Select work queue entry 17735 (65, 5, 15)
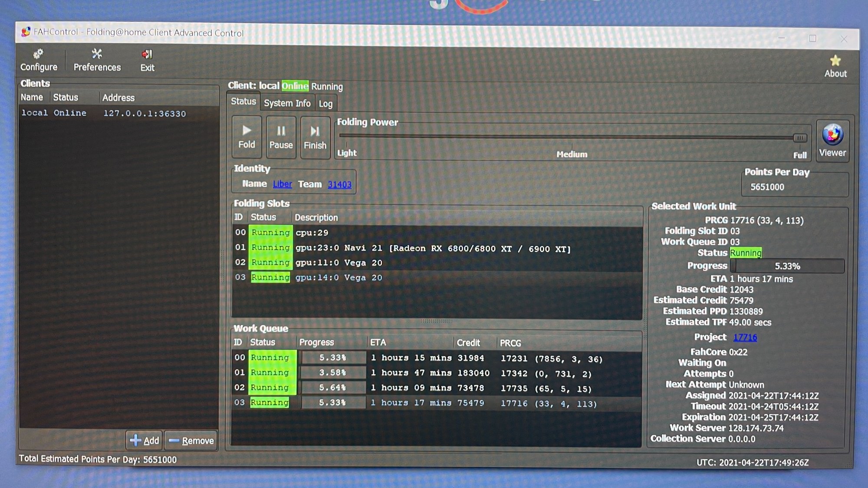Image resolution: width=868 pixels, height=488 pixels. [437, 388]
